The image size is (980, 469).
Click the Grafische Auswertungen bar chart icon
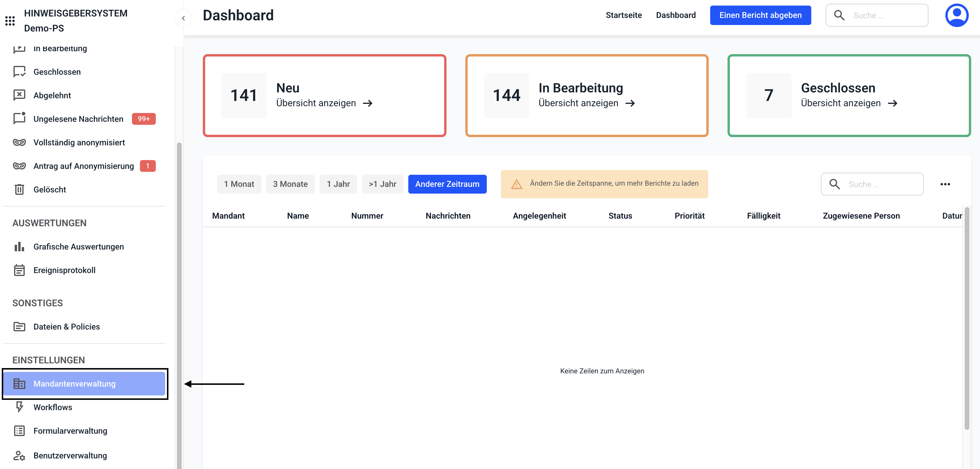(19, 247)
